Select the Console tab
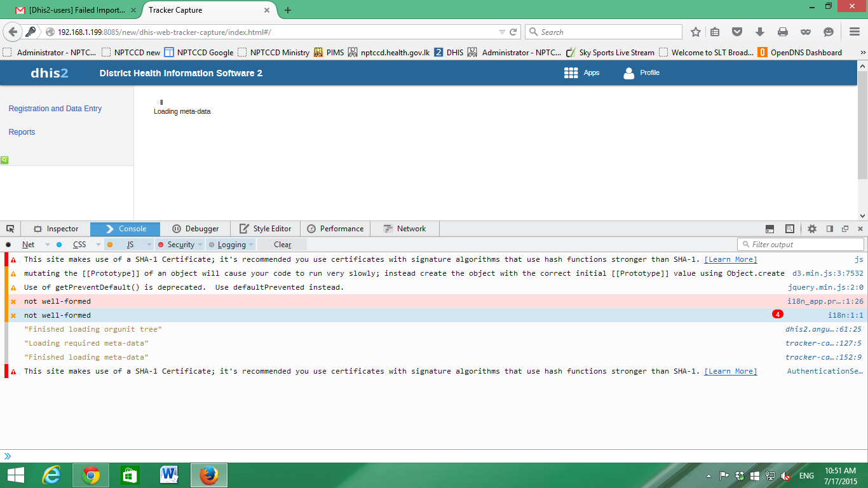Screen dimensions: 868x488 125,229
